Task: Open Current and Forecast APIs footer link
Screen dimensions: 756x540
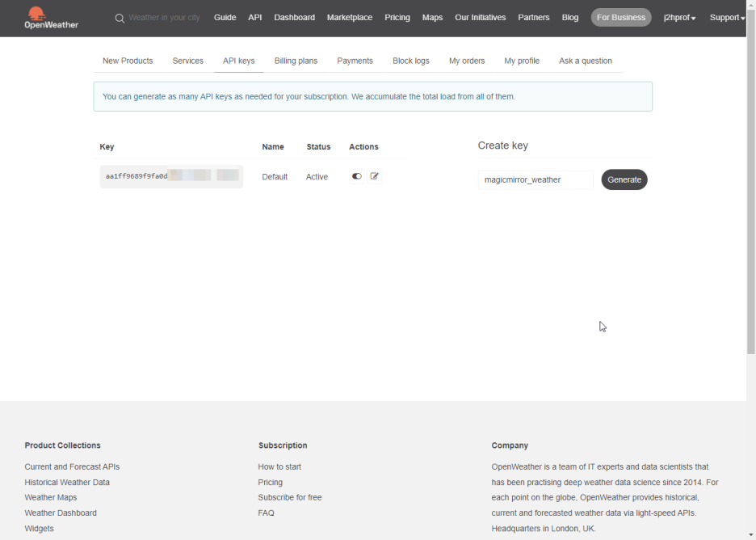Action: pos(72,466)
